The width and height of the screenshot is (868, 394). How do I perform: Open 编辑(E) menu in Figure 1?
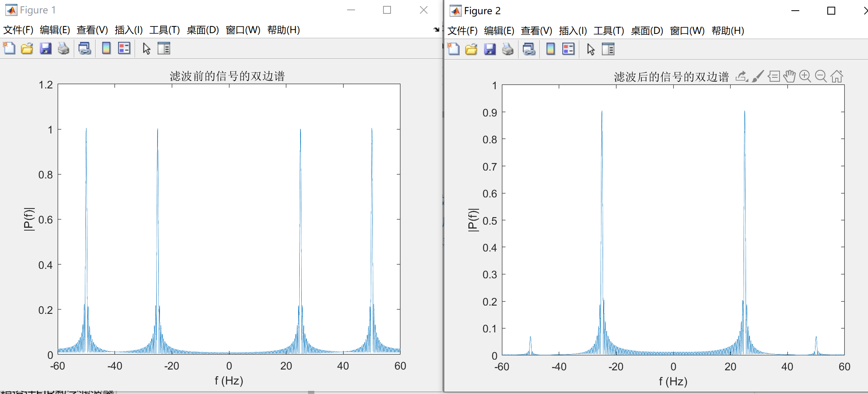[x=55, y=30]
